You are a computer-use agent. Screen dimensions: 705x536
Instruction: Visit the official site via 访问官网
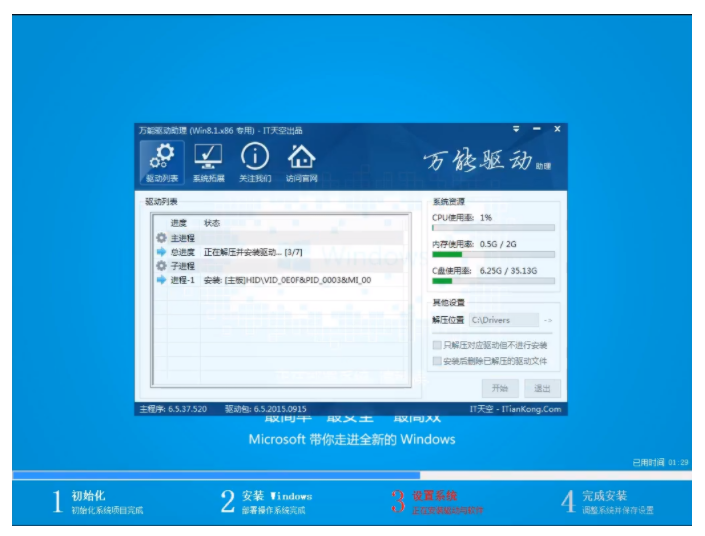(x=302, y=163)
